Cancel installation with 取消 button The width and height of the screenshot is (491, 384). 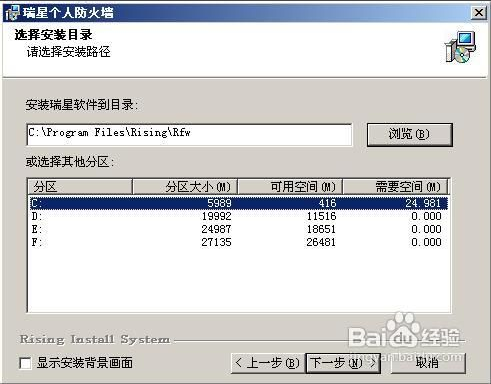tap(428, 363)
